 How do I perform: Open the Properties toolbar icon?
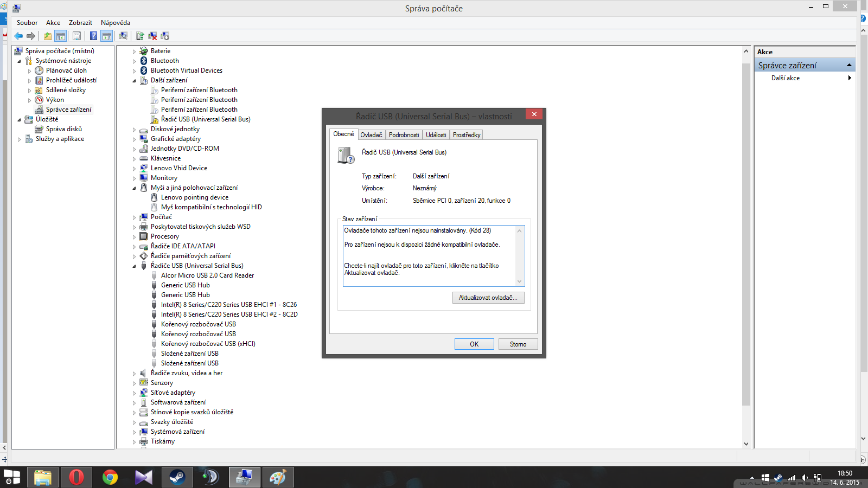[76, 36]
